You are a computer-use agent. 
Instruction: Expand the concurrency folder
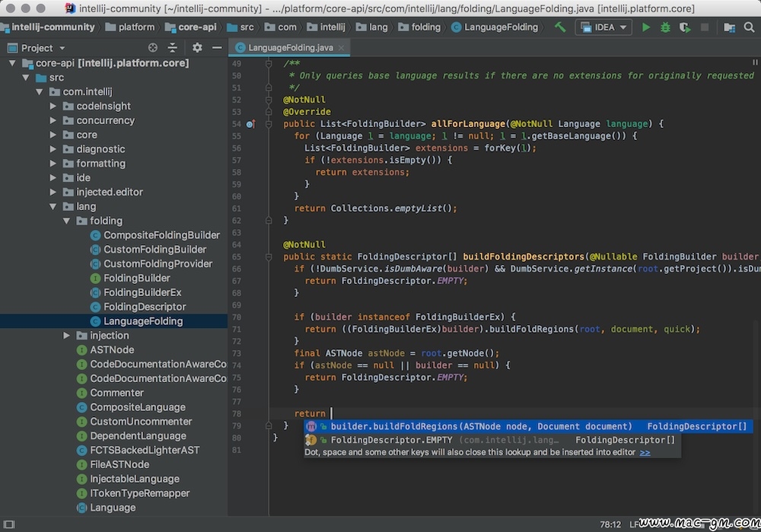click(53, 120)
